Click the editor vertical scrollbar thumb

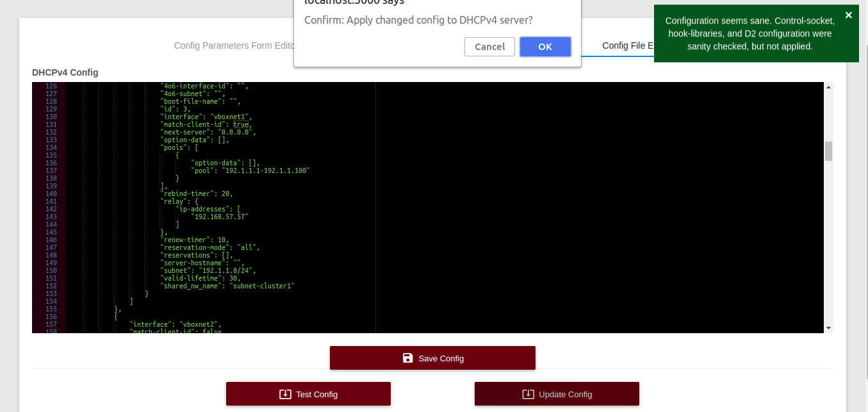(828, 151)
